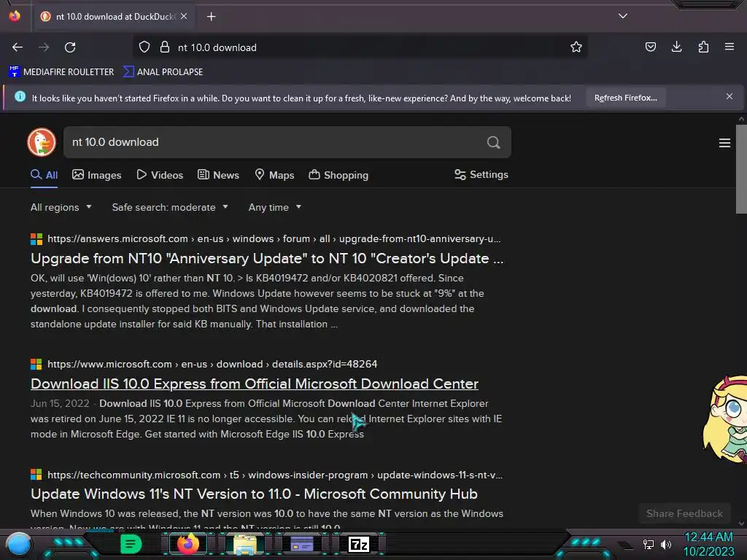Dismiss the Firefox refresh notification bar
This screenshot has width=747, height=560.
(729, 97)
